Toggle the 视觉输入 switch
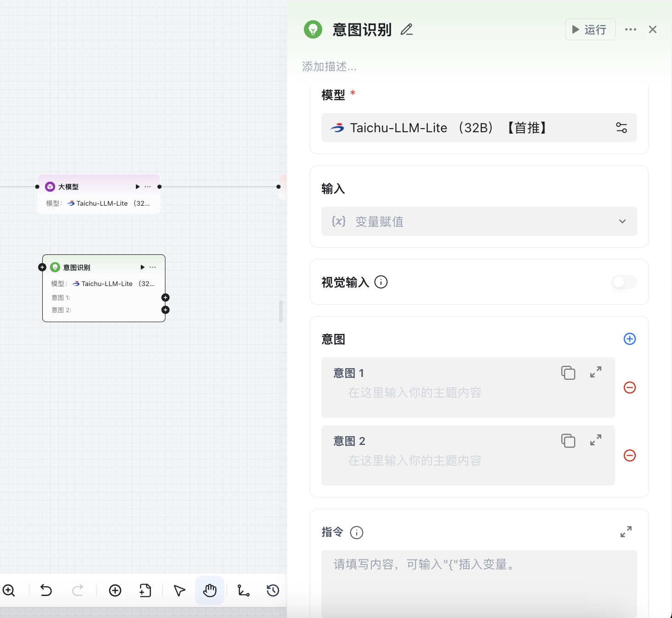This screenshot has height=618, width=672. (x=624, y=282)
